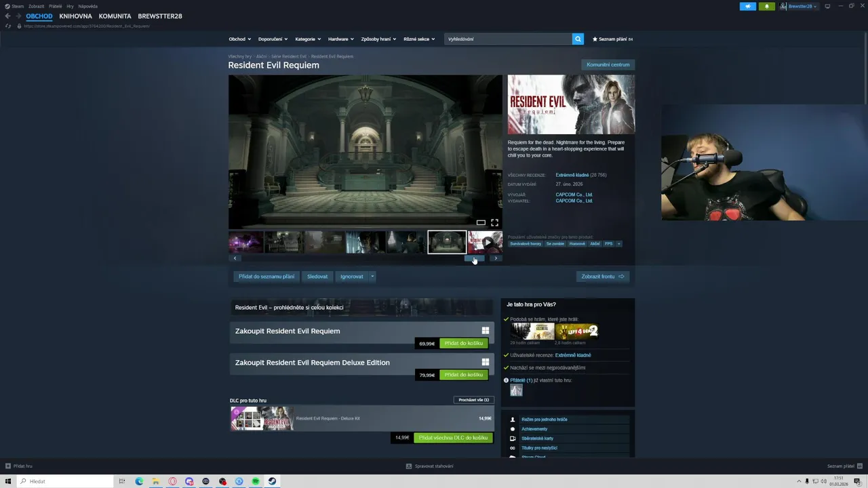Open the Opera browser taskbar icon
Viewport: 868px width, 488px height.
(x=172, y=481)
